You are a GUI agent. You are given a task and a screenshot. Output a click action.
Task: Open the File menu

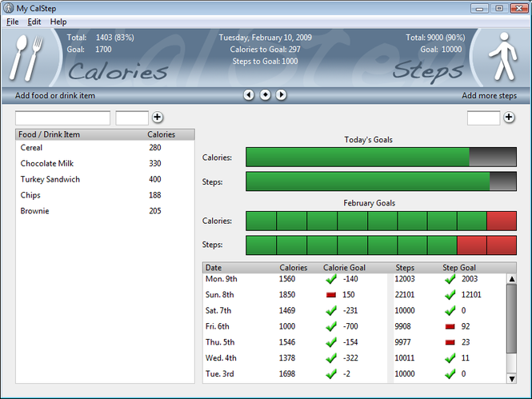(x=13, y=22)
